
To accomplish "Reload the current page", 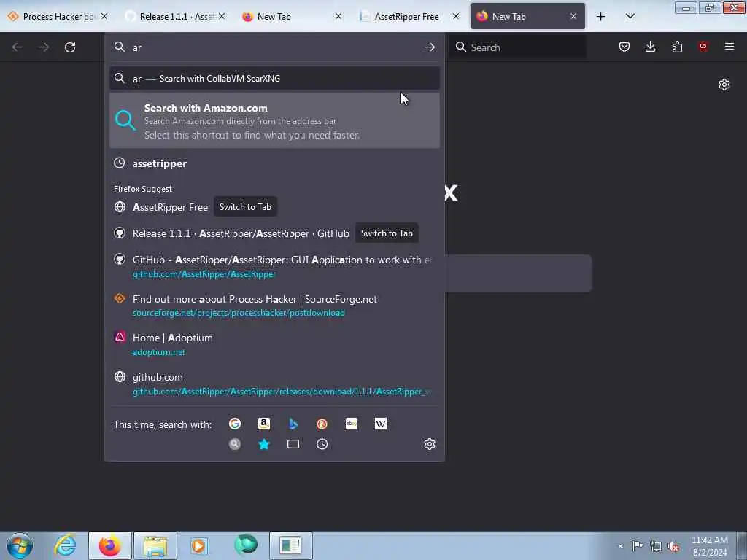I will pos(70,47).
